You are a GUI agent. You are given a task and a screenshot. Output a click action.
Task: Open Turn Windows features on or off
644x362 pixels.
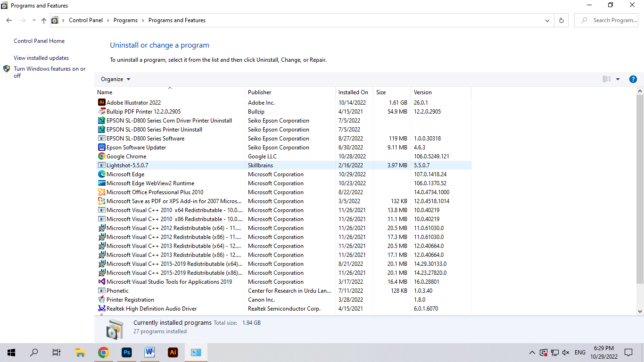[50, 72]
